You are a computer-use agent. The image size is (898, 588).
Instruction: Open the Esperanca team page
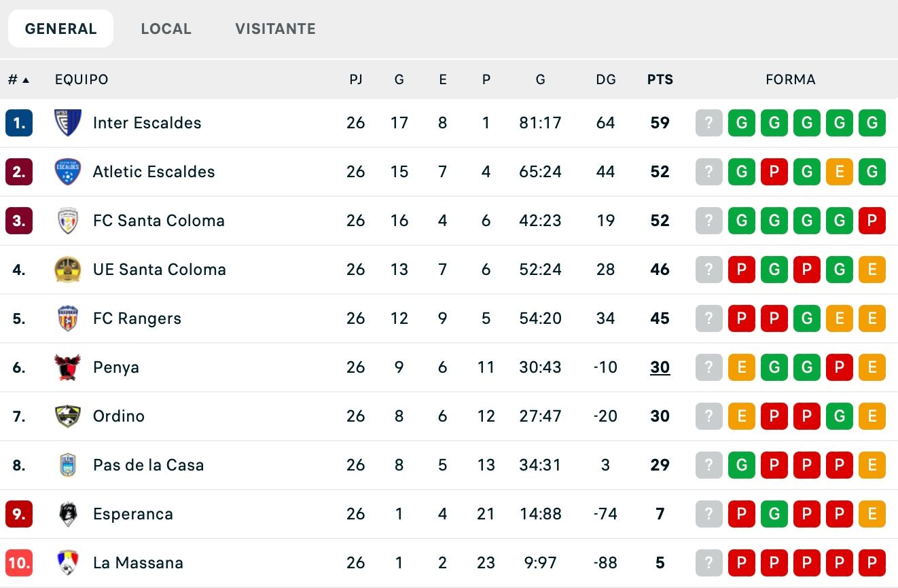click(133, 514)
